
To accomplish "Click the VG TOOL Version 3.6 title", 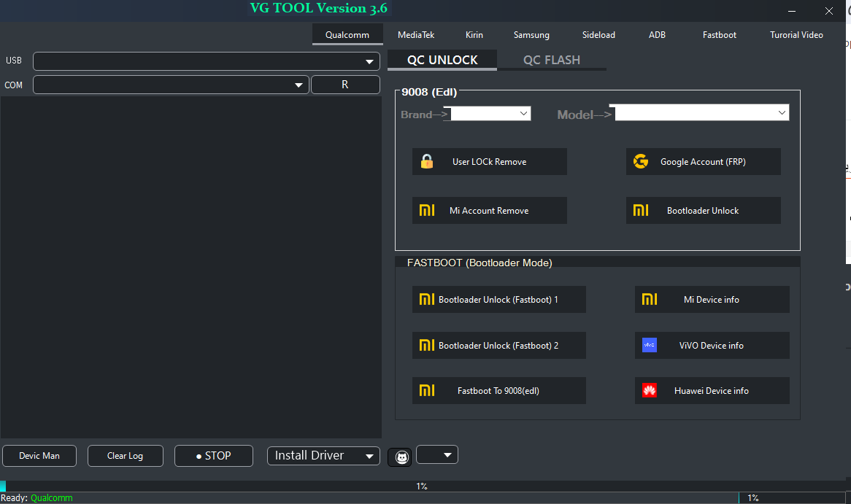I will [319, 8].
